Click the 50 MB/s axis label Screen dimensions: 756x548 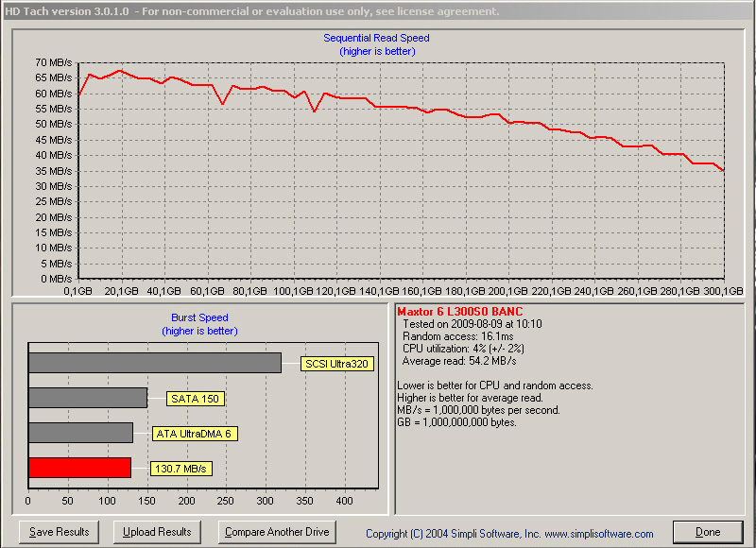click(54, 125)
